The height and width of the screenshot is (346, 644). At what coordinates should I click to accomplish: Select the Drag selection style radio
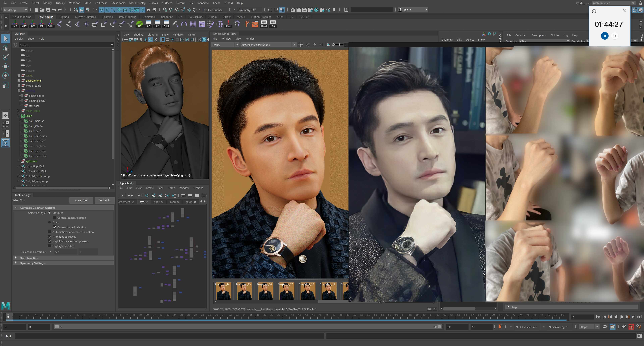(49, 222)
